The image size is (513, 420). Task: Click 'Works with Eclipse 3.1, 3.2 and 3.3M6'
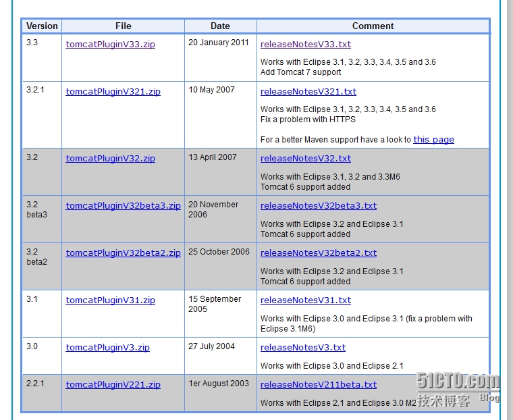[x=330, y=177]
